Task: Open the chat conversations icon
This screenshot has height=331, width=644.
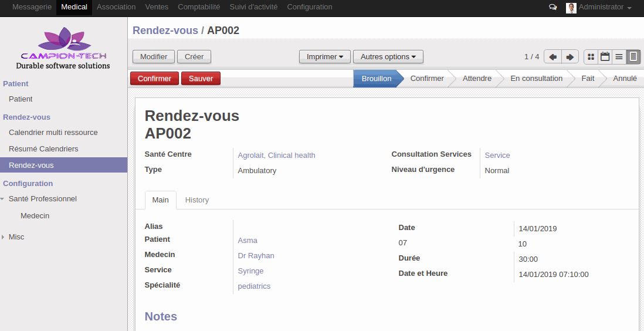Action: tap(553, 8)
